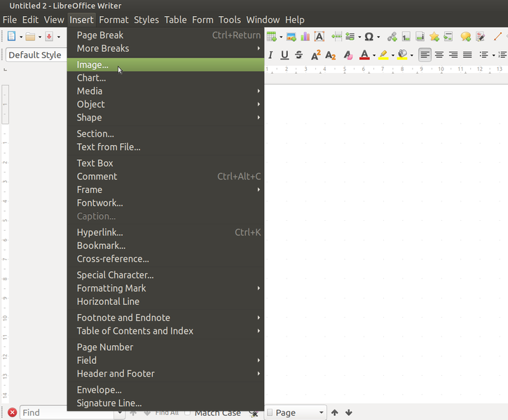The height and width of the screenshot is (420, 508).
Task: Click the red export download icon
Action: tap(49, 36)
